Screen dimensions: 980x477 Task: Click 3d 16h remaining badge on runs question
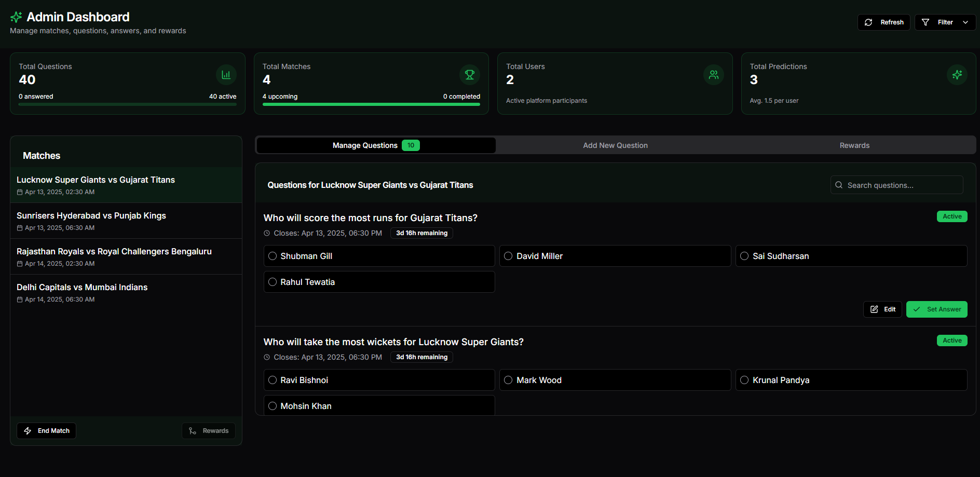click(x=421, y=233)
